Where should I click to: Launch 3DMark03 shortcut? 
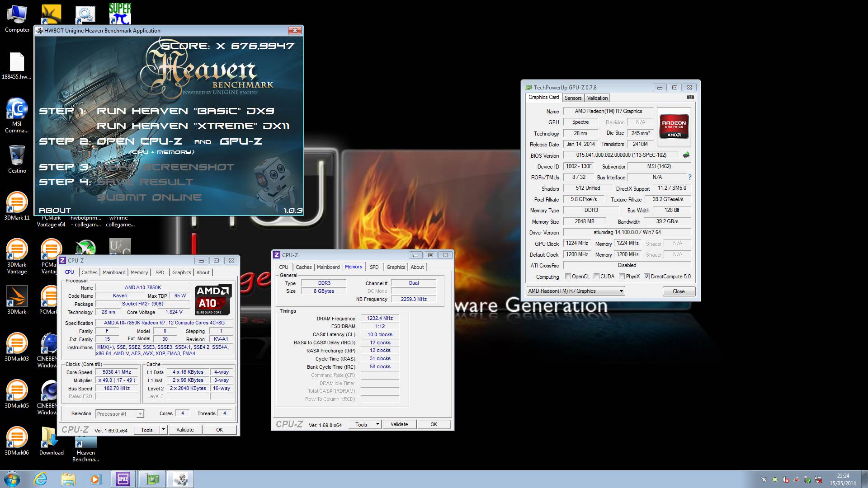[17, 347]
